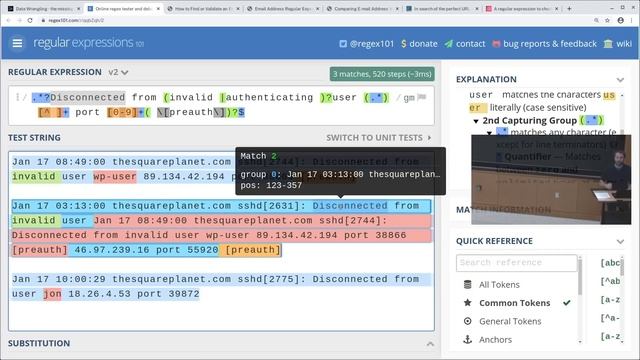The width and height of the screenshot is (640, 360).
Task: Open the contact link
Action: [x=470, y=44]
